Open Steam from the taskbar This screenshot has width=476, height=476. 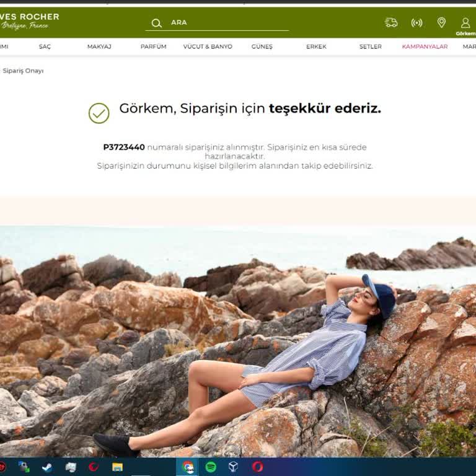point(46,467)
